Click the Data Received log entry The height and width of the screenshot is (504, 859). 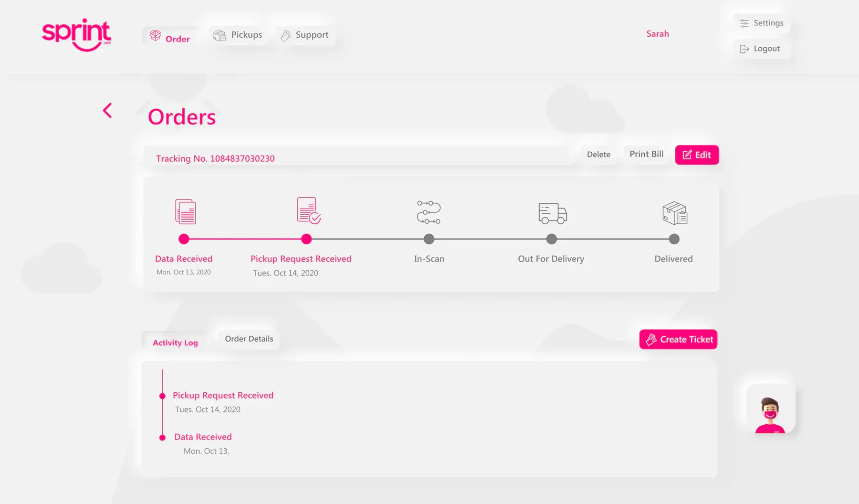[203, 437]
